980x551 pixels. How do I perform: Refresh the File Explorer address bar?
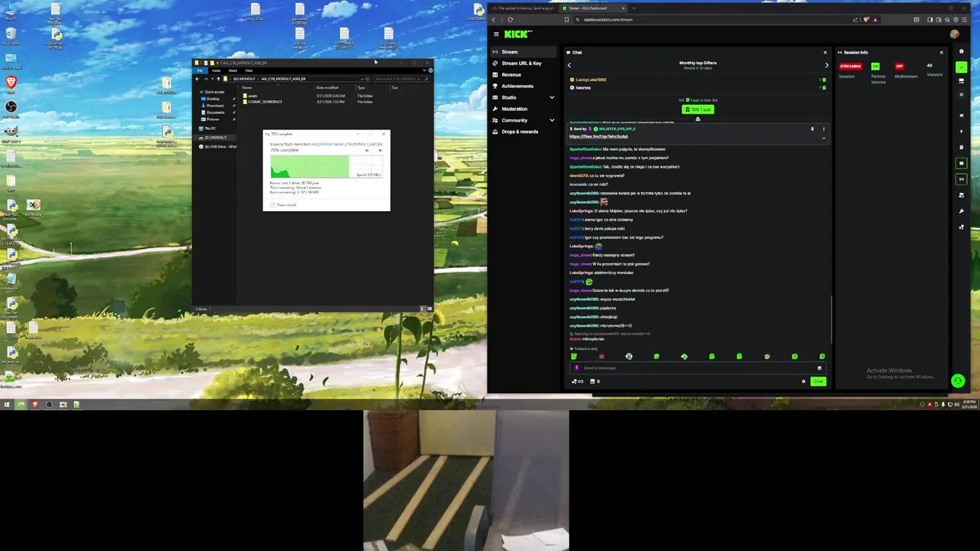coord(367,79)
